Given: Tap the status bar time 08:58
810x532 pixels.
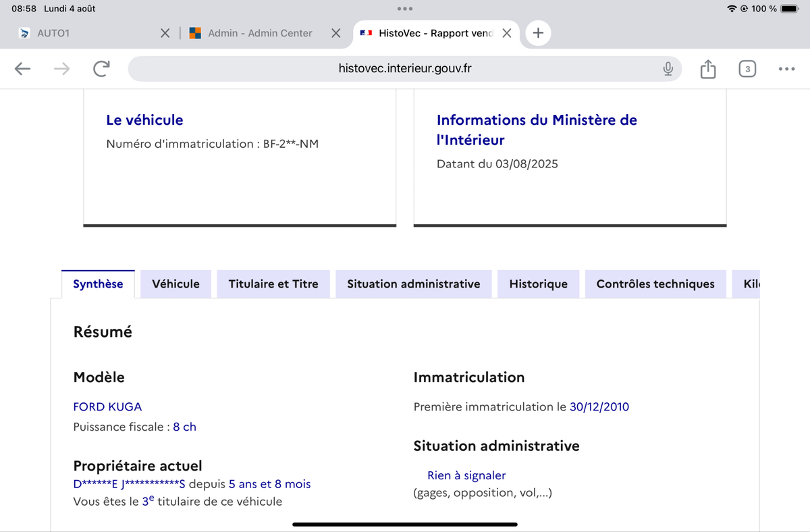Looking at the screenshot, I should click(24, 9).
